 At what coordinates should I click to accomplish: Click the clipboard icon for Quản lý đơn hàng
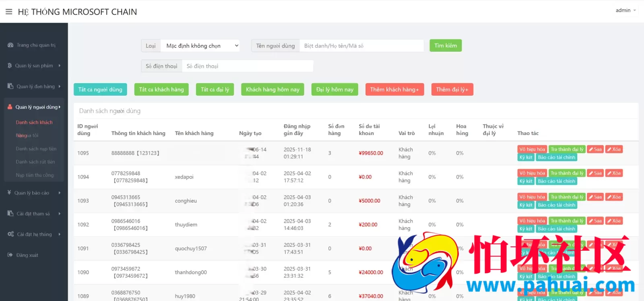(10, 86)
